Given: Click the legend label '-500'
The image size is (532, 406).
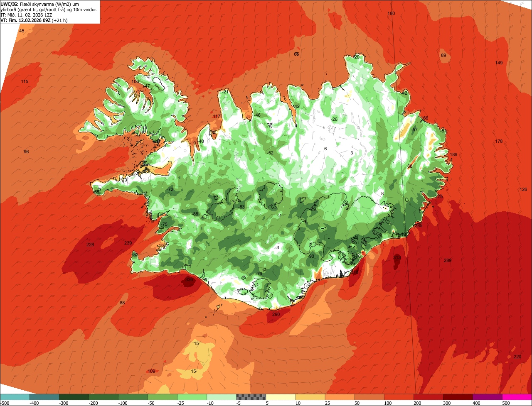Looking at the screenshot, I should coord(5,403).
